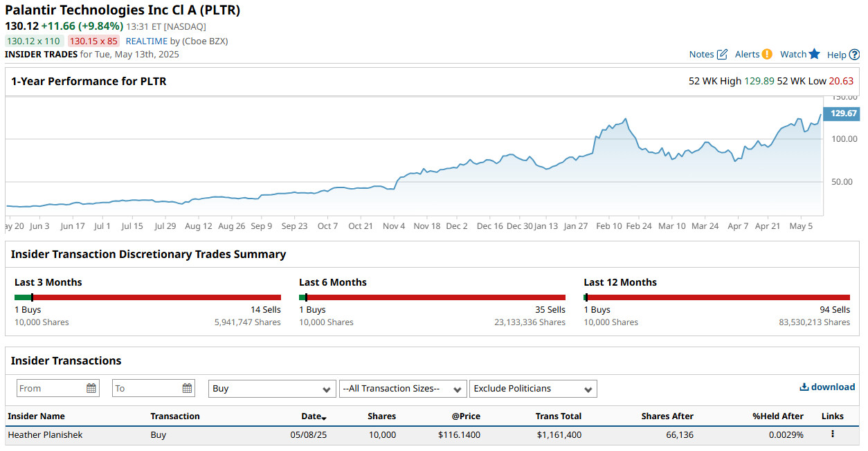
Task: Click the Date column sort arrow
Action: point(324,417)
